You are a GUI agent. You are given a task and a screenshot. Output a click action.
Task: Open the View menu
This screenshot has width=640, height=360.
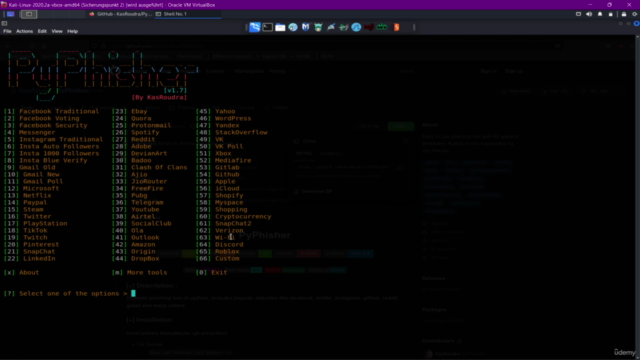coord(57,31)
